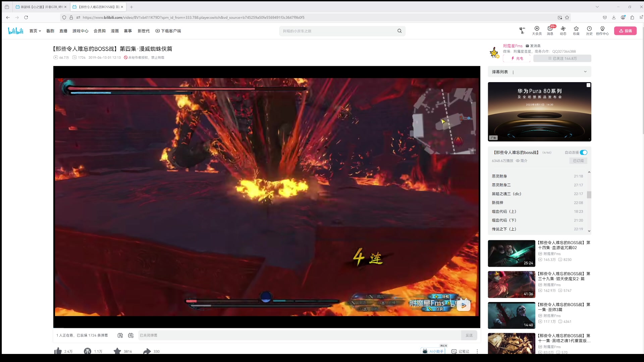The width and height of the screenshot is (644, 362).
Task: Click the browser back arrow
Action: click(x=8, y=17)
